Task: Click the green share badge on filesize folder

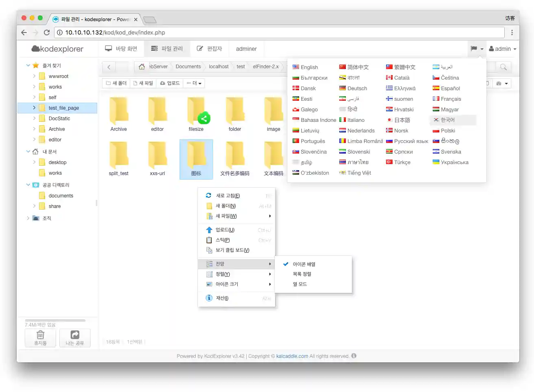Action: pyautogui.click(x=204, y=119)
